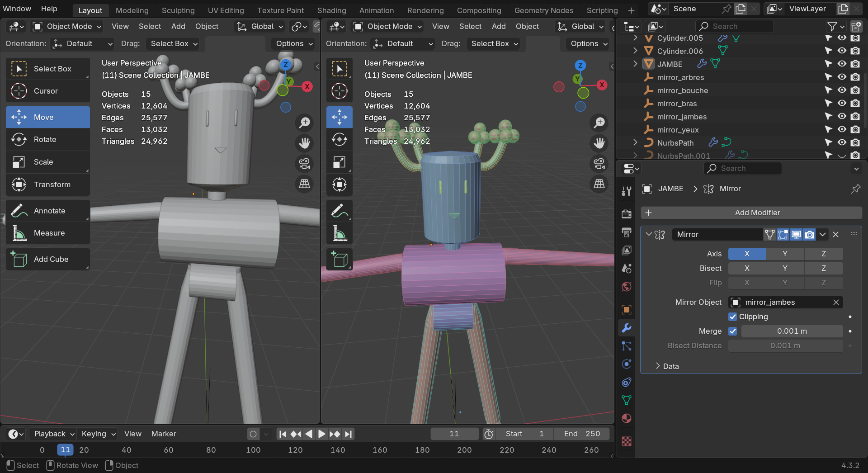Open the left viewport Object Mode dropdown

click(67, 27)
